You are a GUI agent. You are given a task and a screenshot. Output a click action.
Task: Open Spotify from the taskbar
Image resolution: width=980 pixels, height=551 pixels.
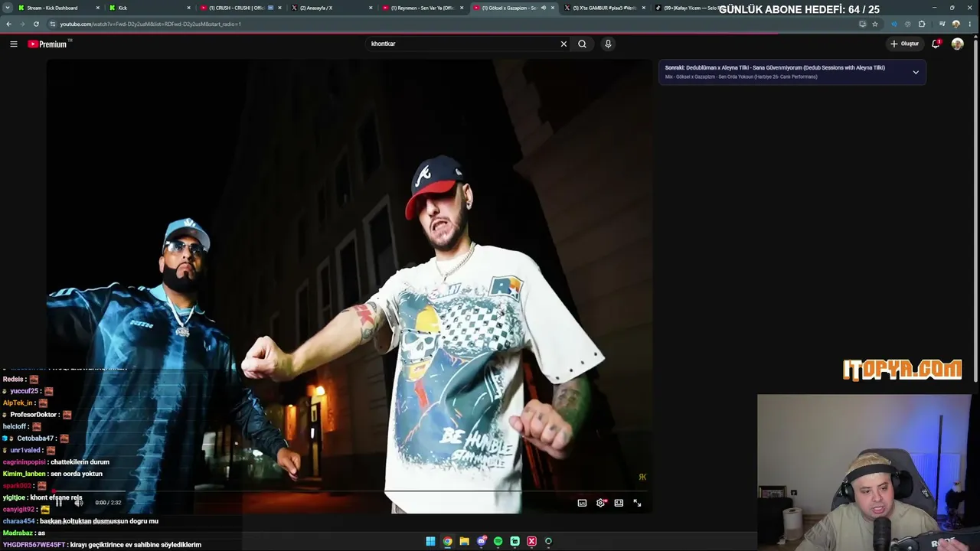[x=498, y=541]
